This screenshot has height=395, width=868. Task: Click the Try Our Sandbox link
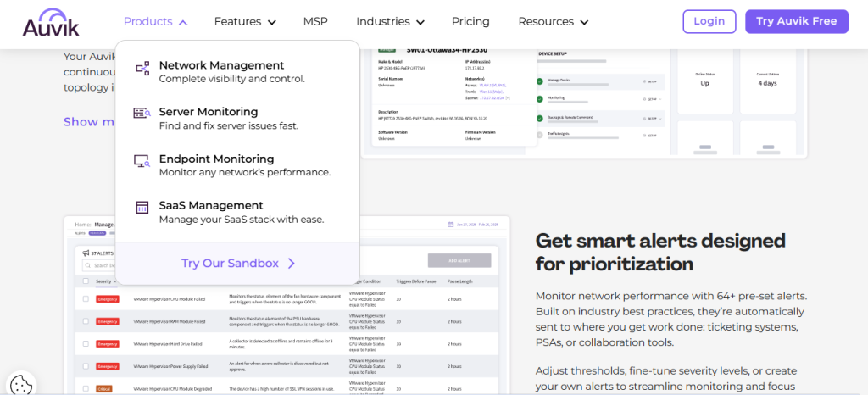point(238,264)
